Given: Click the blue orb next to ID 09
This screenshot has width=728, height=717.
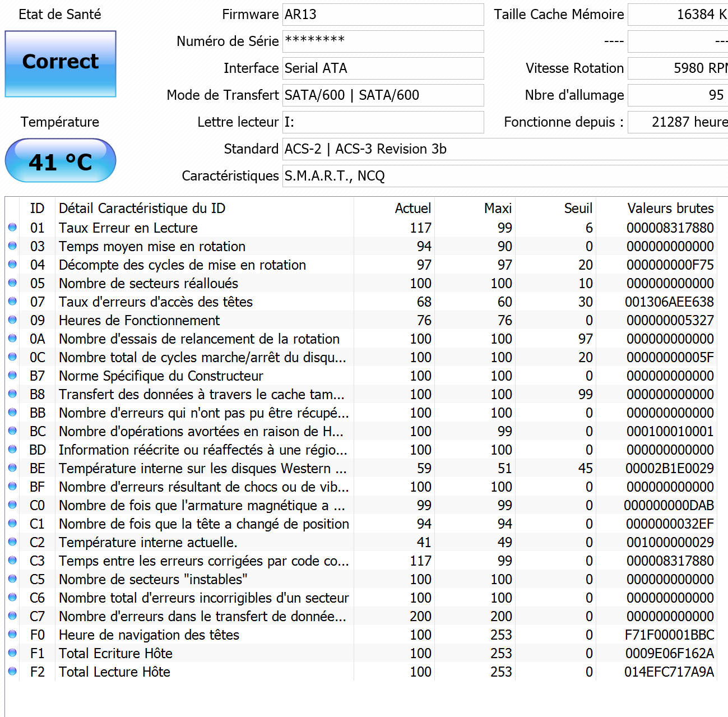Looking at the screenshot, I should (x=12, y=320).
